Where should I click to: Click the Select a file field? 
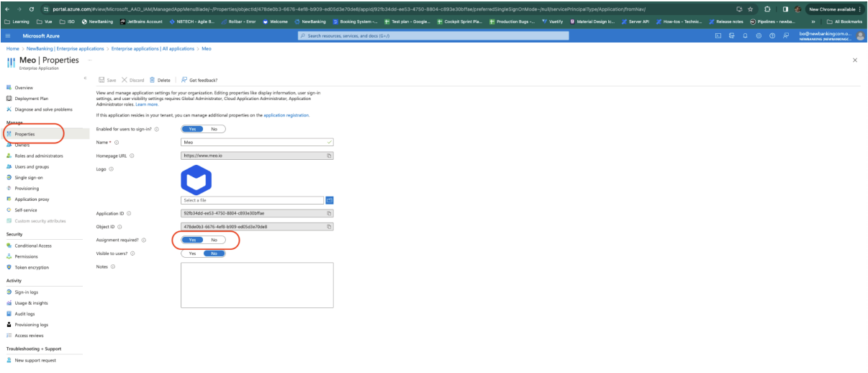[252, 200]
